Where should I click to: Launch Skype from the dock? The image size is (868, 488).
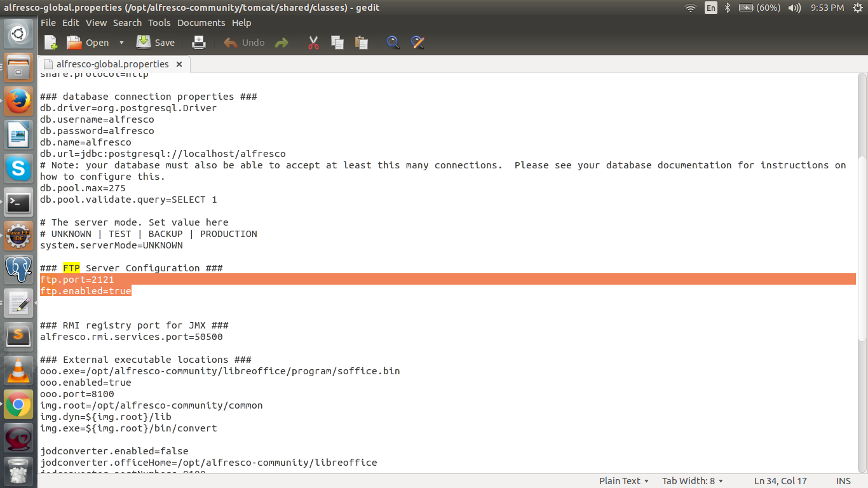tap(18, 168)
